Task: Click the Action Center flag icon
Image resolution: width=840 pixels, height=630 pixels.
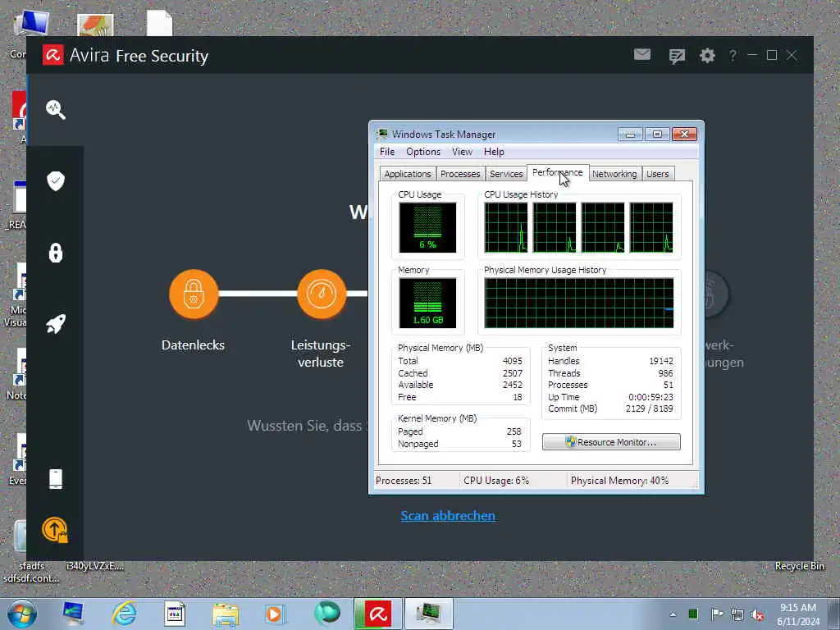Action: click(x=716, y=614)
